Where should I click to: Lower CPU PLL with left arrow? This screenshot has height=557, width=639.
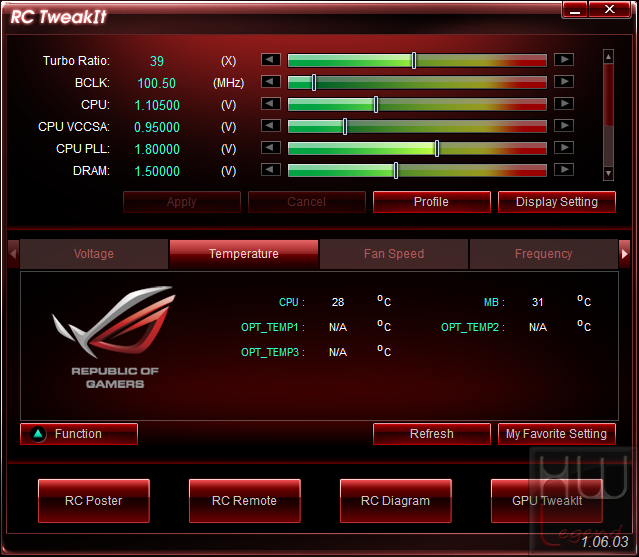[271, 148]
